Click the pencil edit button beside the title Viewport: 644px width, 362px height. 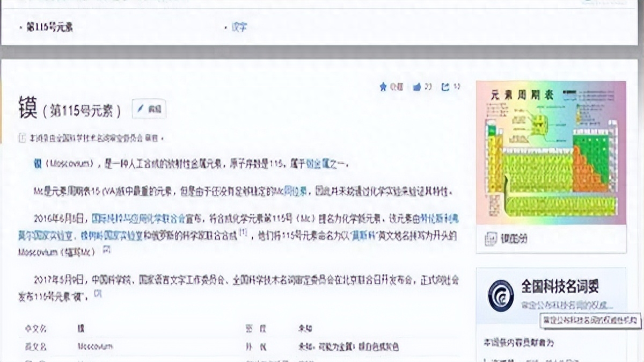(149, 109)
